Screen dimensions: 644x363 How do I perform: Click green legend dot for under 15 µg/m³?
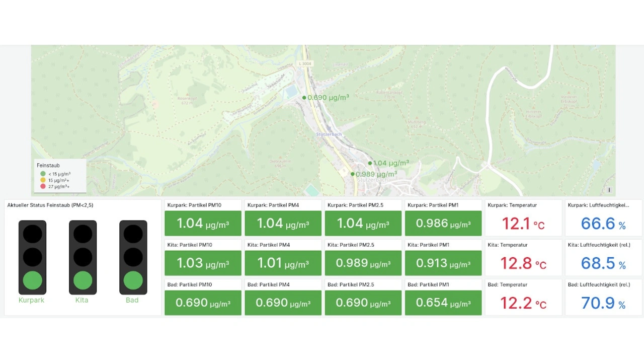pyautogui.click(x=43, y=174)
